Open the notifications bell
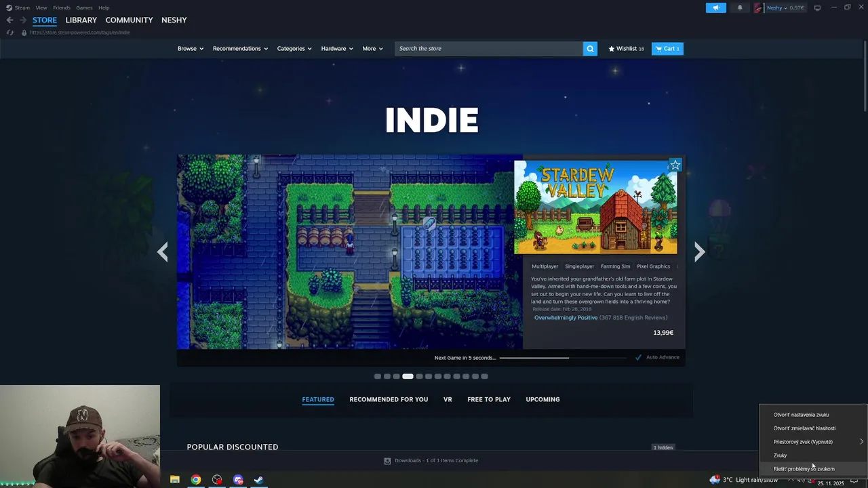868x488 pixels. [740, 8]
